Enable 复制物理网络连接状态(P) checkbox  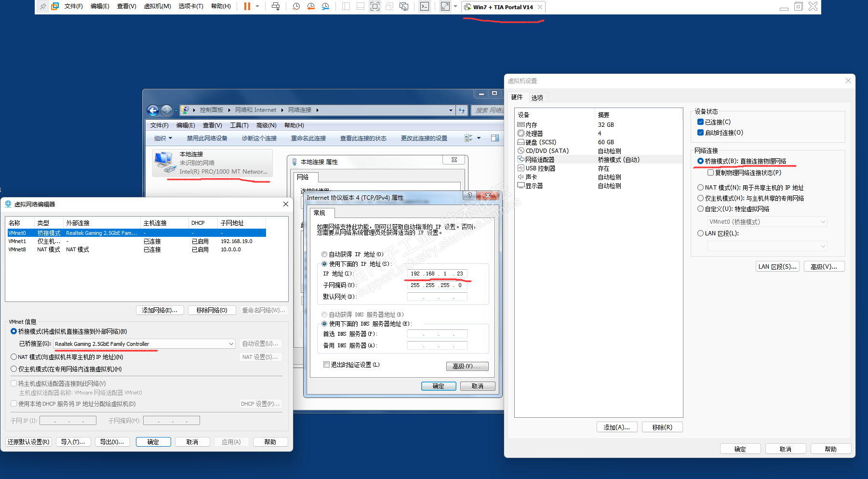pos(711,173)
